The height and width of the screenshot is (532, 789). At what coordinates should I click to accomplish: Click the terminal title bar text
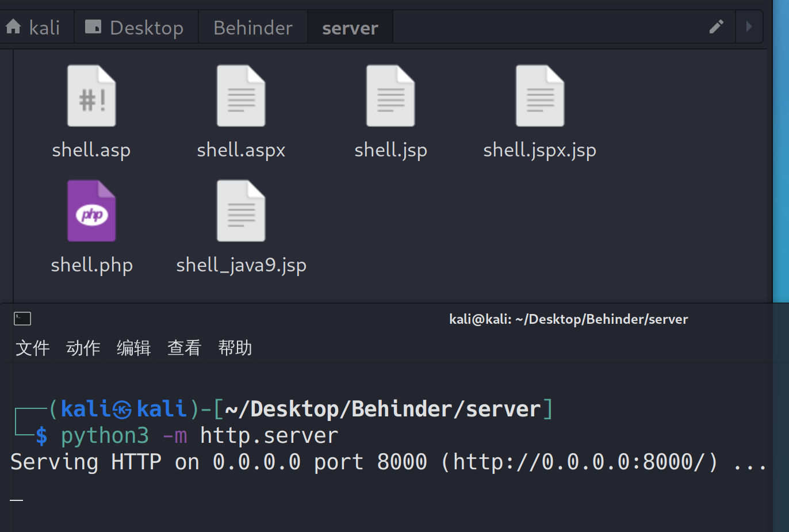click(568, 319)
